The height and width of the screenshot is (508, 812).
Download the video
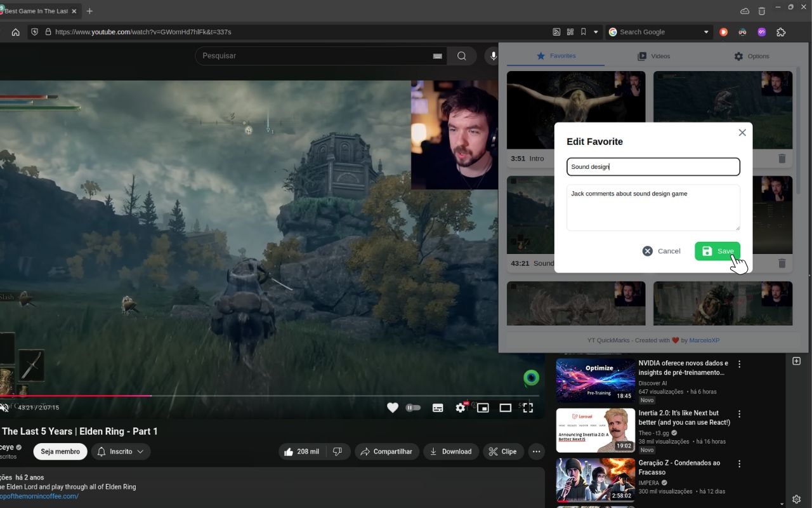coord(451,451)
